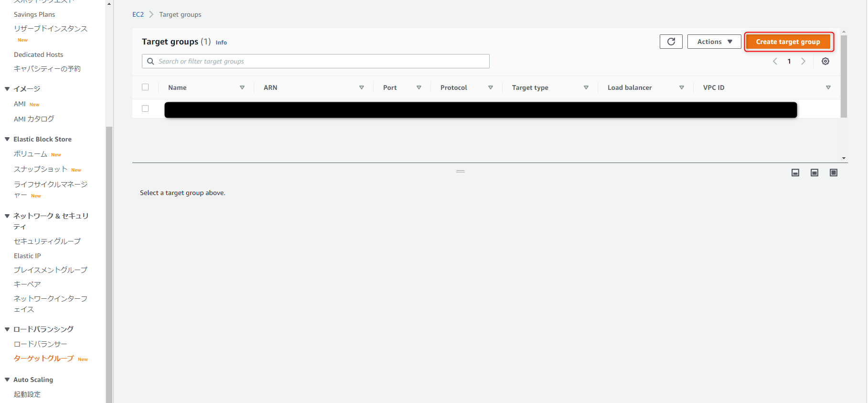Sort by VPC ID column arrow

(x=828, y=87)
